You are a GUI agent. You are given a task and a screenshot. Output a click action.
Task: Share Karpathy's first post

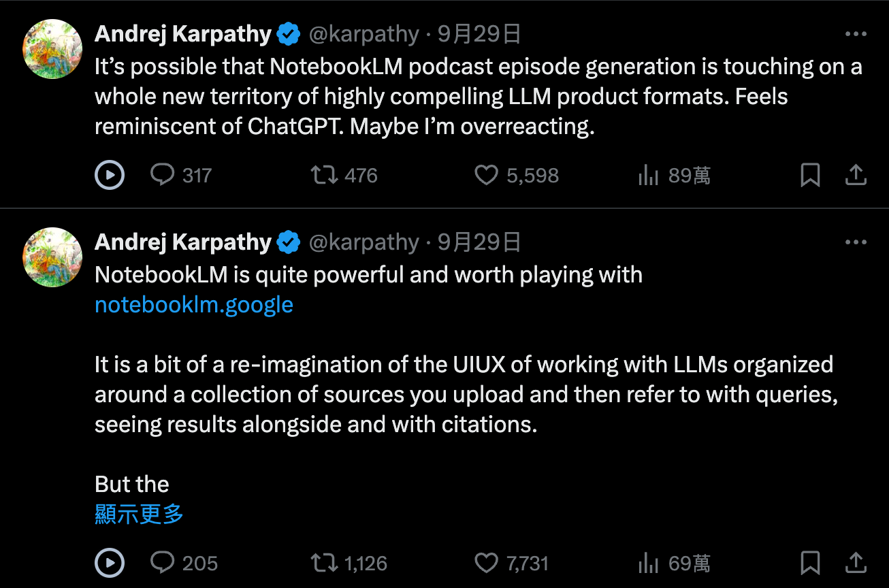856,175
